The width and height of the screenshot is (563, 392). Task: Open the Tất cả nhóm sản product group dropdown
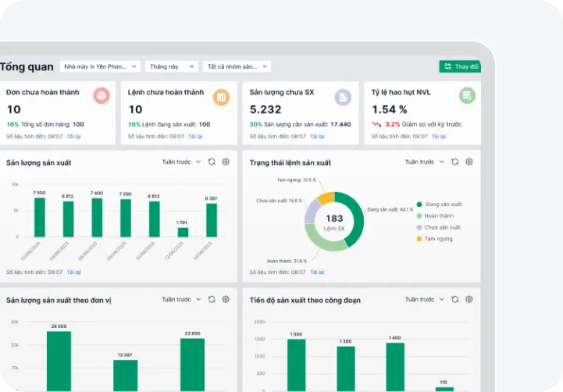click(x=237, y=67)
